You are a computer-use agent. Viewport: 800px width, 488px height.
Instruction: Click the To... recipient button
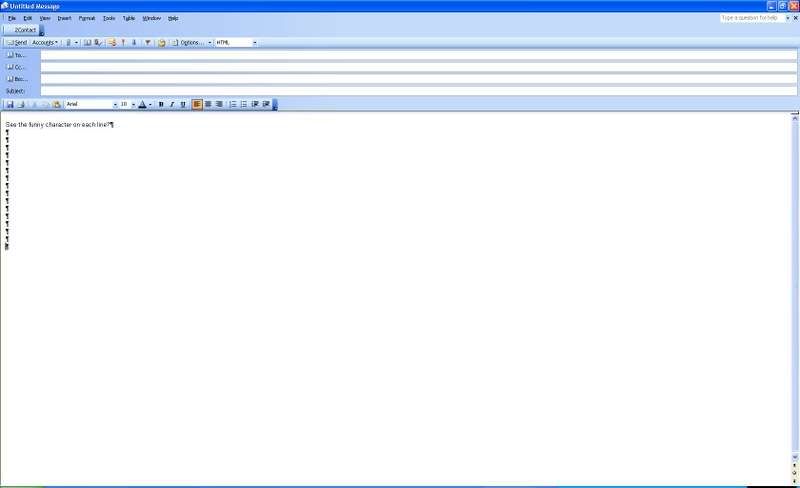click(x=16, y=55)
